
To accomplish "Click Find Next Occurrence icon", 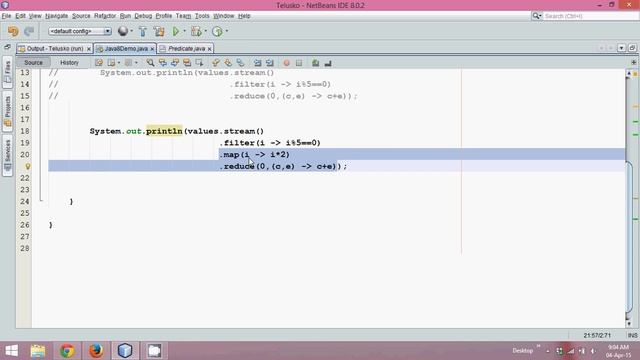I will coord(175,63).
